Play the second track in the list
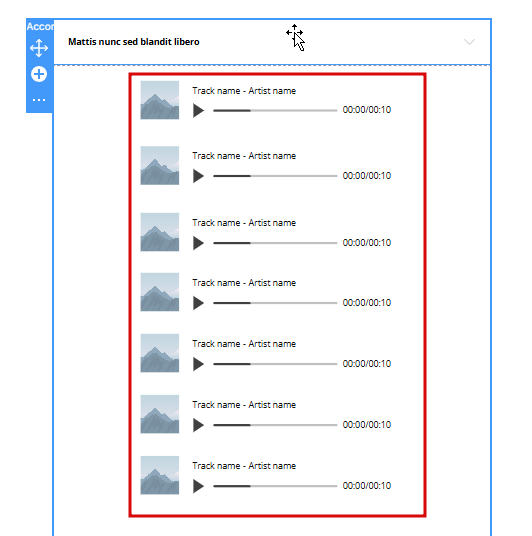The height and width of the screenshot is (536, 532). (198, 176)
